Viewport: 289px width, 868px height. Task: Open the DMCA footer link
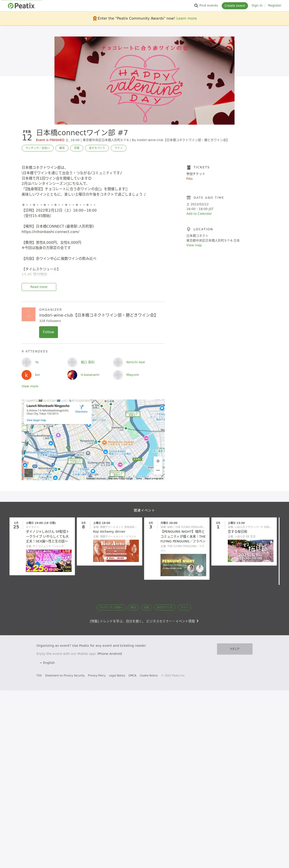(132, 675)
